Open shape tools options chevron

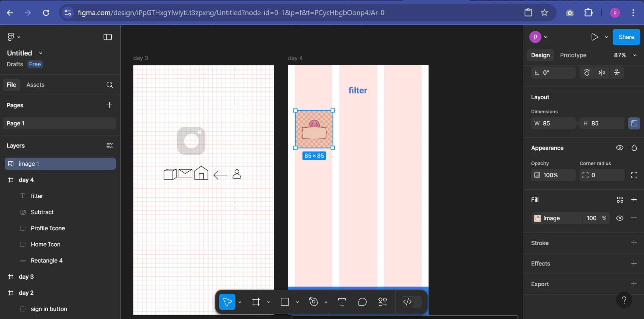point(297,302)
